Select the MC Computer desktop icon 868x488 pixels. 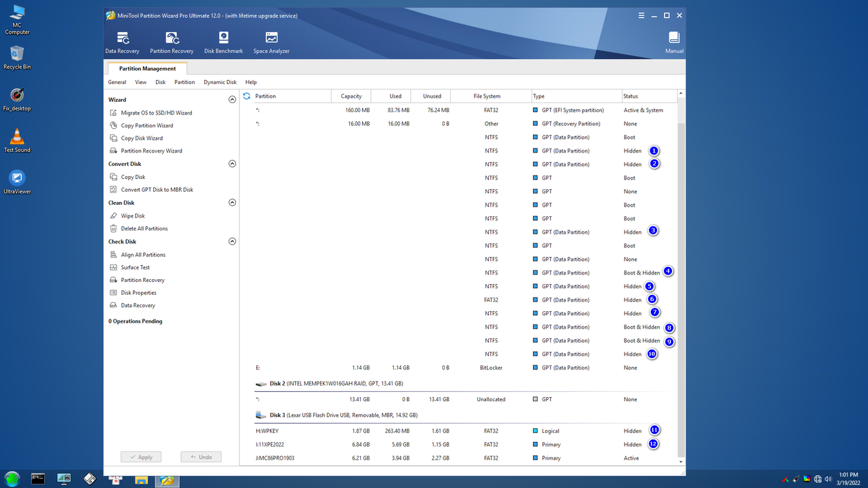coord(17,20)
